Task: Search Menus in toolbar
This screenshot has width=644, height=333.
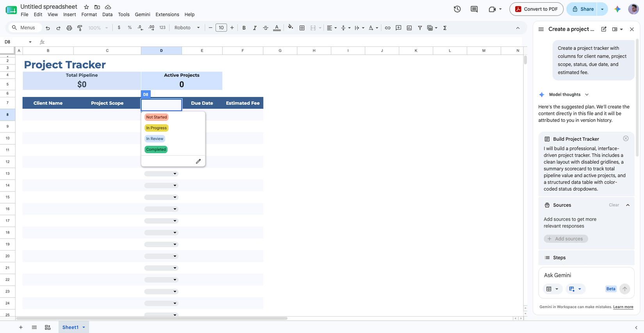Action: coord(24,28)
